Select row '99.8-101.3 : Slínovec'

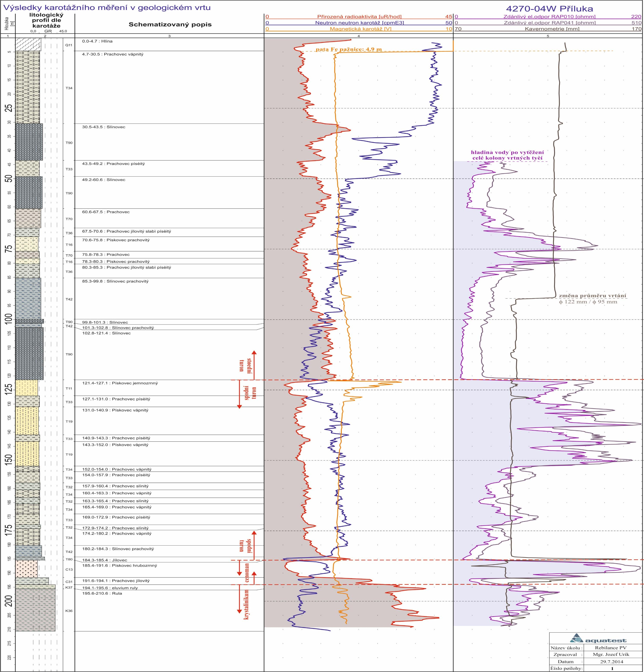click(105, 323)
